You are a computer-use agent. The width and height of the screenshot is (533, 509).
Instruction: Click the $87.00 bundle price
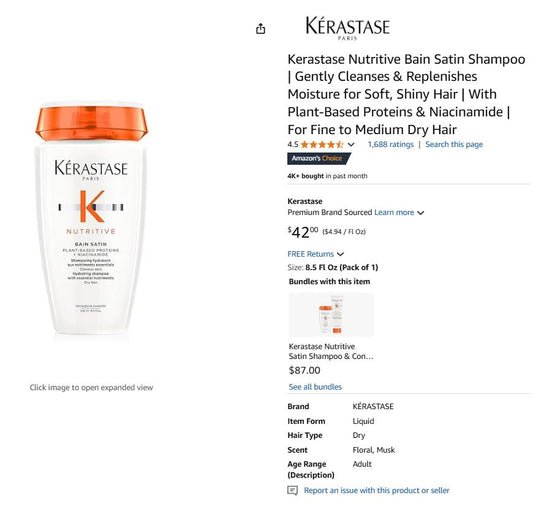click(304, 370)
